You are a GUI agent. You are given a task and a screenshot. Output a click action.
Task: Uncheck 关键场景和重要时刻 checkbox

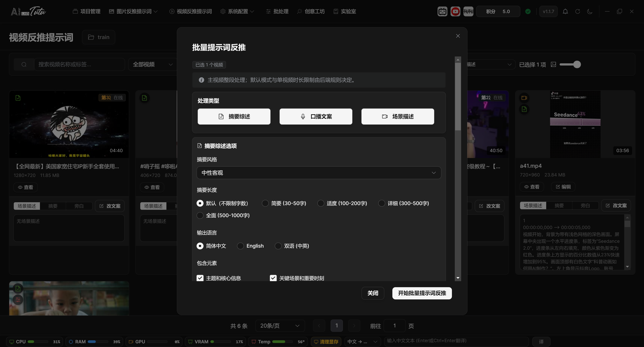pyautogui.click(x=273, y=278)
